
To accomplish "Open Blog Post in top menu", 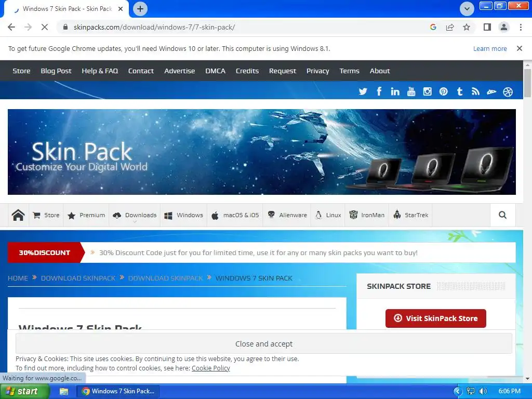I will [56, 71].
